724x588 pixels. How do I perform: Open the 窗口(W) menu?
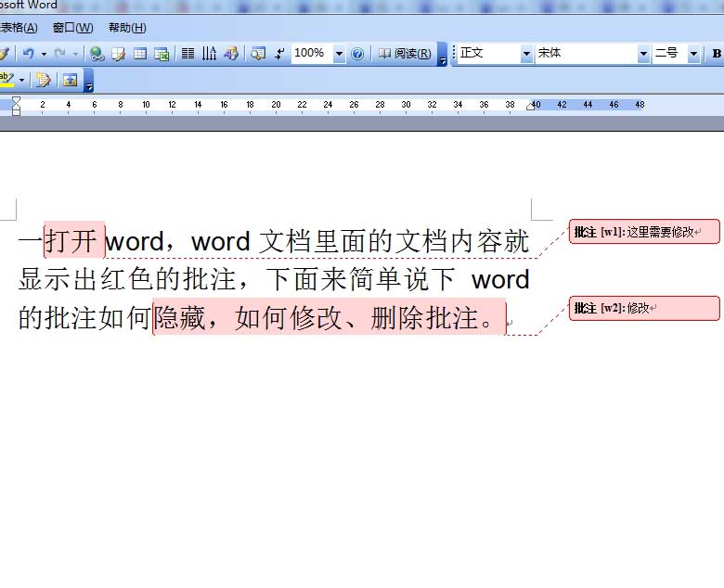point(73,28)
